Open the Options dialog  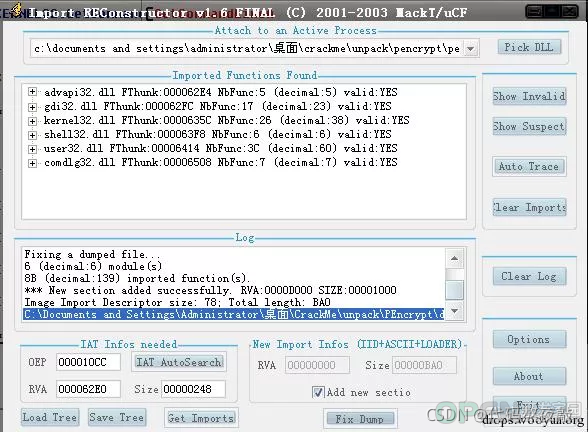529,339
